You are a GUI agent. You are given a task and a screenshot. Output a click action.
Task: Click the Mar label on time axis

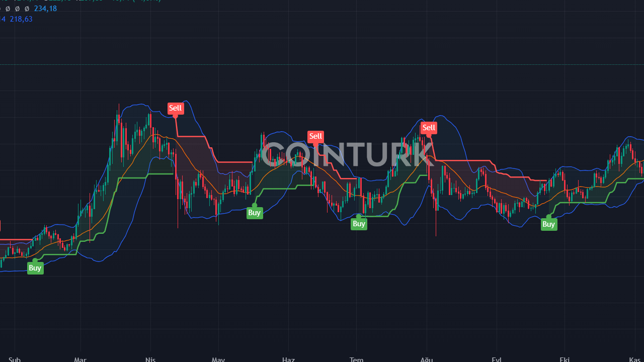80,359
